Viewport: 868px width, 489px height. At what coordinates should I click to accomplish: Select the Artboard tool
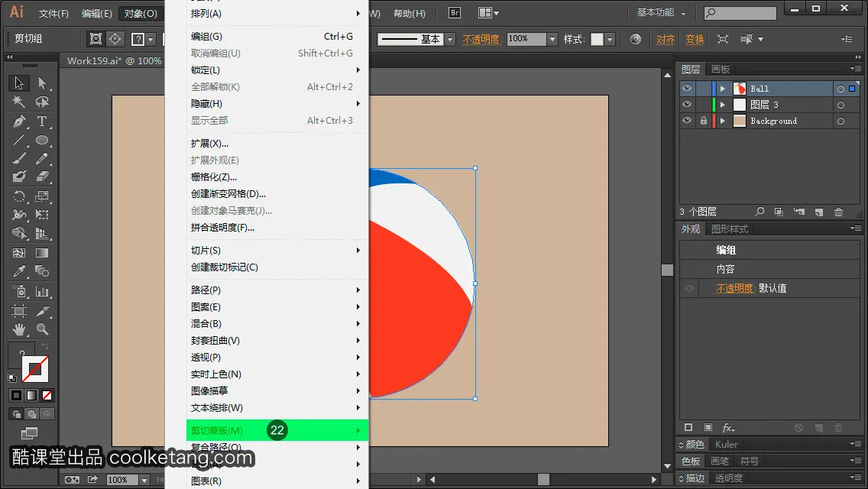click(19, 310)
